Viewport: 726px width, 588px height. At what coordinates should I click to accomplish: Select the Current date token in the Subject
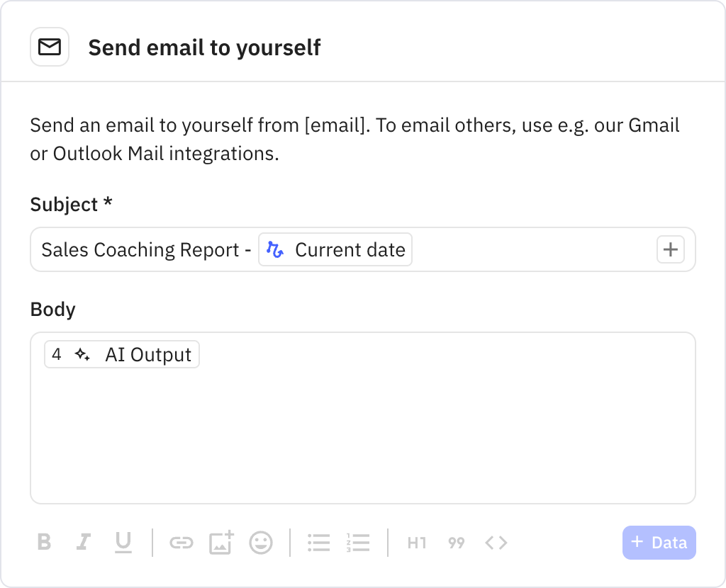click(335, 249)
